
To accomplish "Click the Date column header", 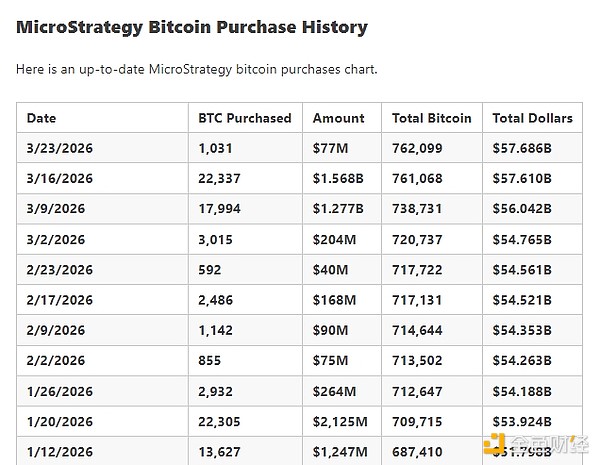I will pyautogui.click(x=42, y=118).
